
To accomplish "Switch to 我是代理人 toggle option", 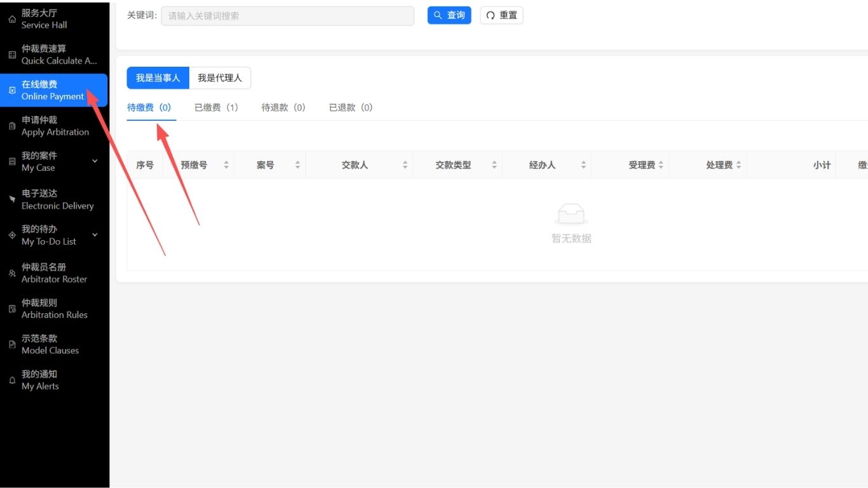I will [219, 78].
